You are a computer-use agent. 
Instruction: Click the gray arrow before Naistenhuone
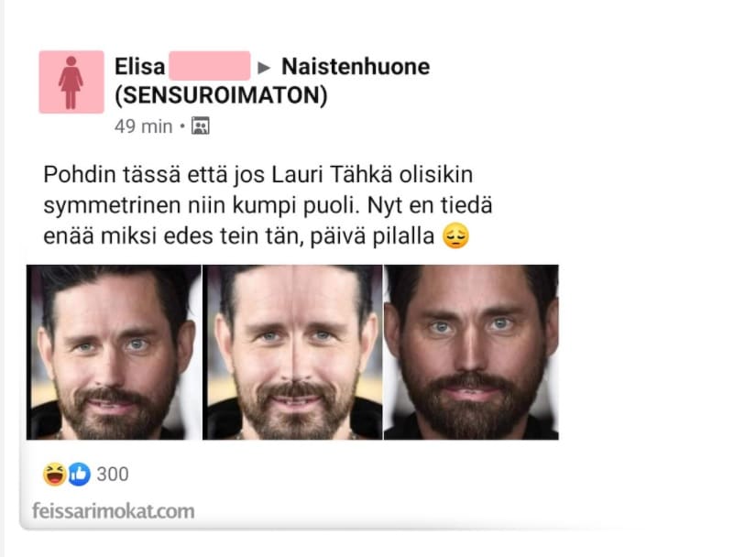point(264,68)
